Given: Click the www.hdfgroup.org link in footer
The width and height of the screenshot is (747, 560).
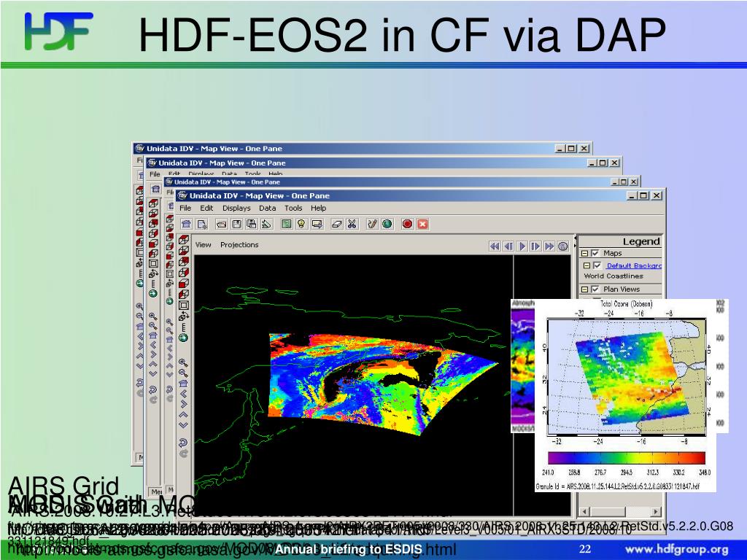Looking at the screenshot, I should click(x=676, y=550).
